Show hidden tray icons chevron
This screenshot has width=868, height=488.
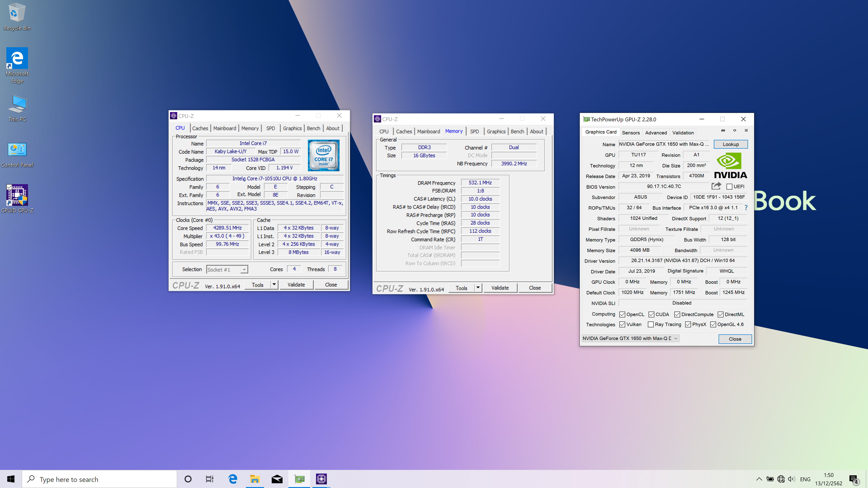coord(759,479)
